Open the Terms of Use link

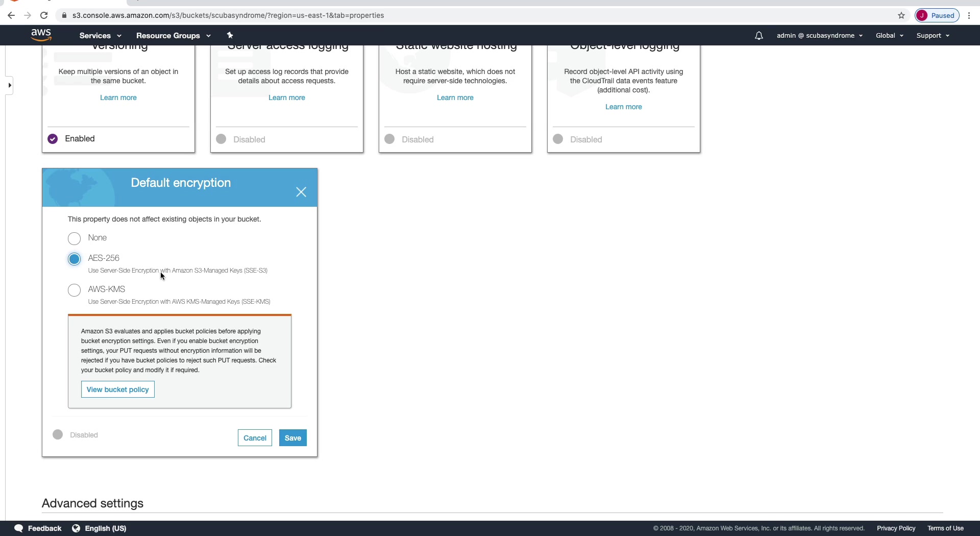pyautogui.click(x=946, y=528)
